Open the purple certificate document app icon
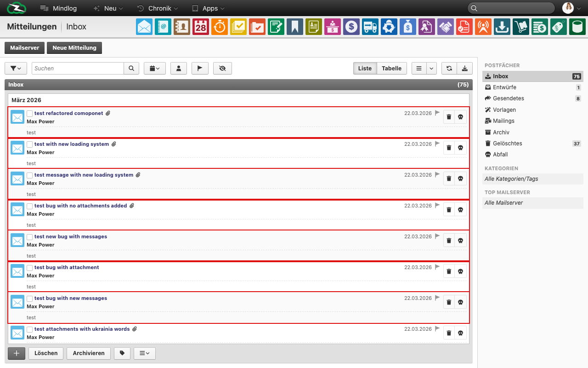This screenshot has height=368, width=588. coord(427,27)
